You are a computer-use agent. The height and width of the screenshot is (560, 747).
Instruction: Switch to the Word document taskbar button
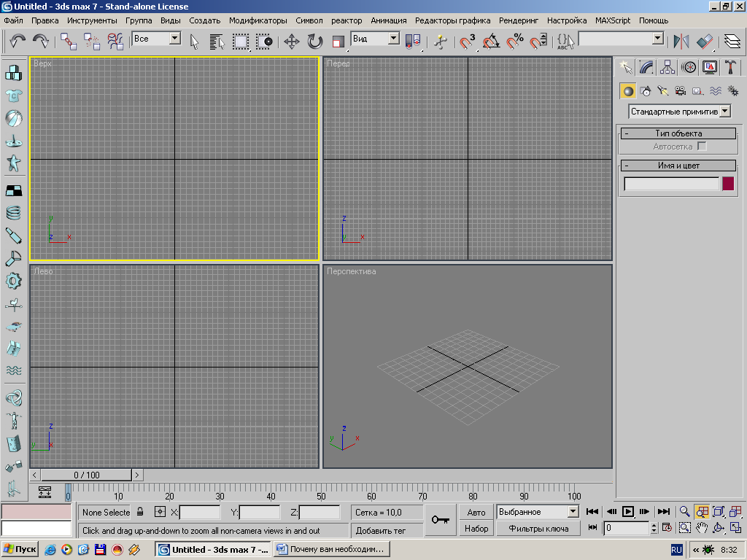tap(332, 550)
